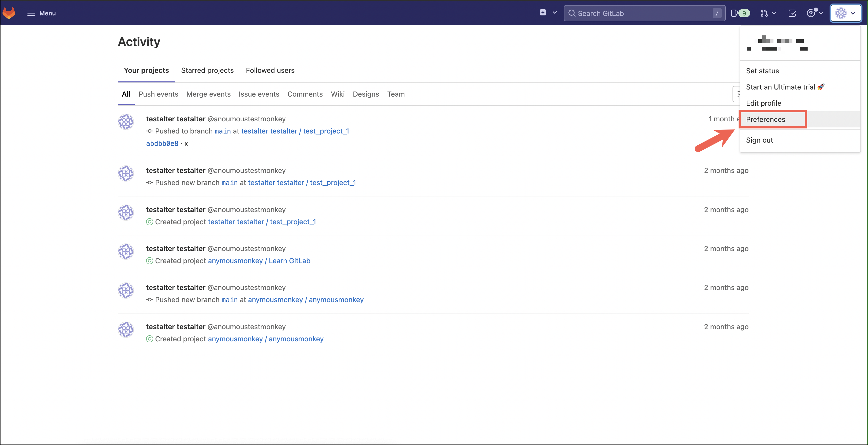
Task: Click Edit profile menu entry
Action: 764,103
